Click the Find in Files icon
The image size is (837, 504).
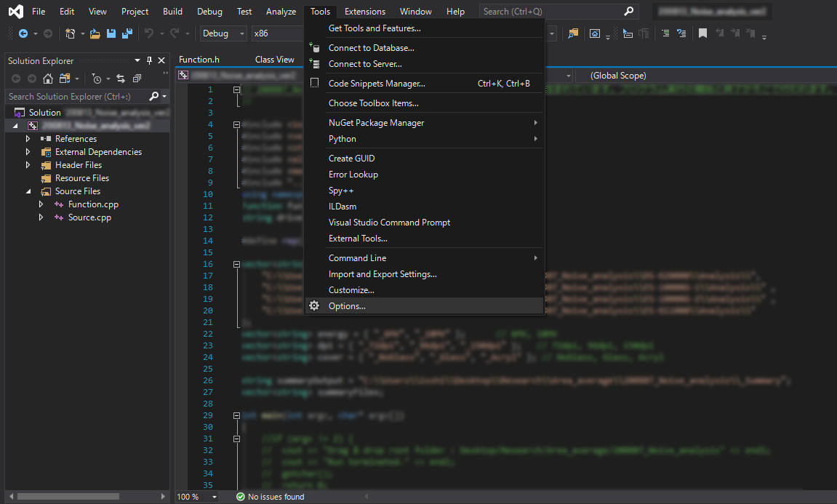574,33
